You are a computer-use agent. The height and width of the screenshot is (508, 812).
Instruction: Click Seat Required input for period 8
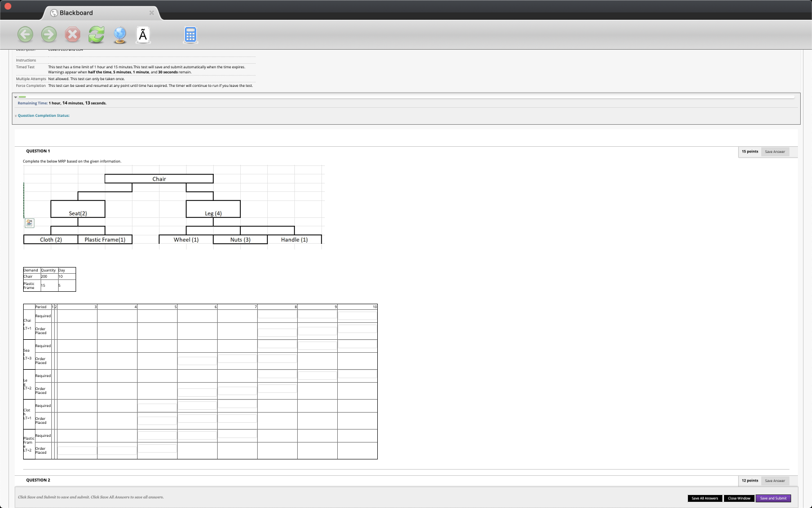pos(277,344)
